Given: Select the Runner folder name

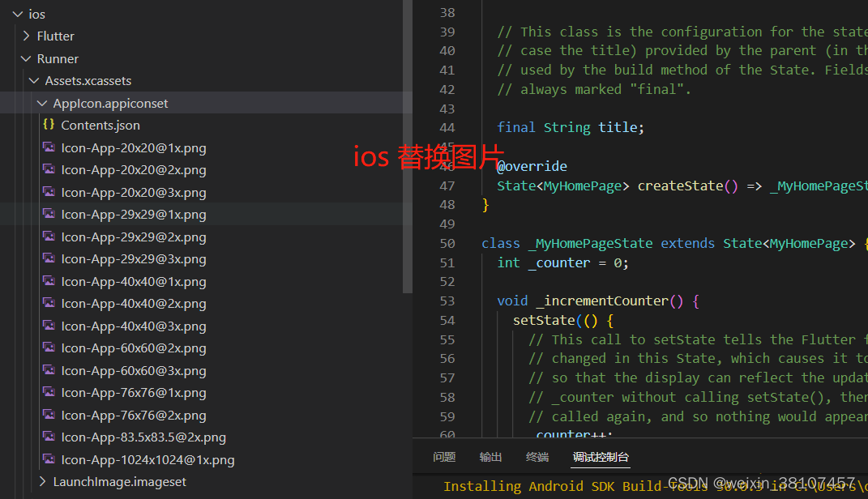Looking at the screenshot, I should 58,58.
